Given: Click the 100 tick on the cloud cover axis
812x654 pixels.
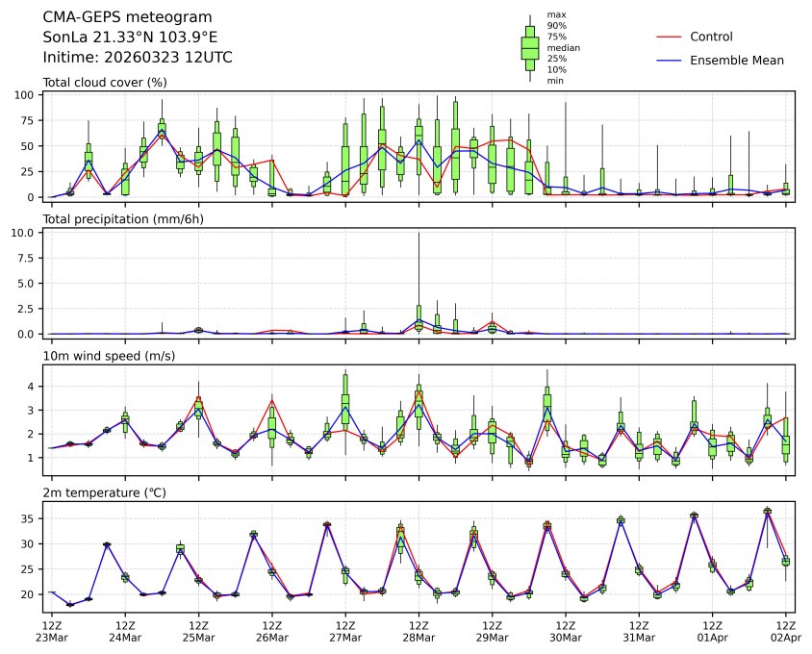Looking at the screenshot, I should [x=27, y=95].
